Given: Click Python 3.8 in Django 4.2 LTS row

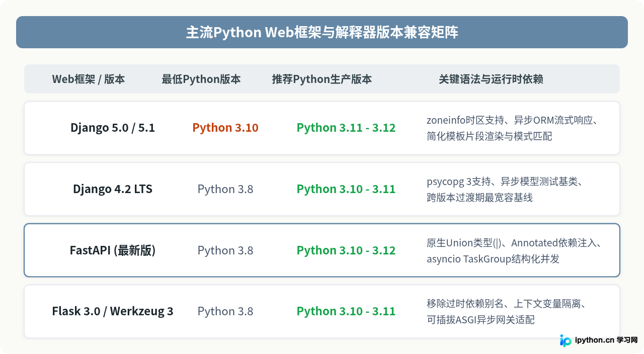Looking at the screenshot, I should [225, 189].
